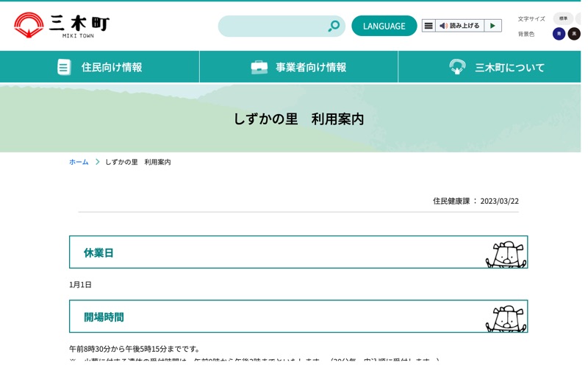Set text size to 標準

point(563,18)
